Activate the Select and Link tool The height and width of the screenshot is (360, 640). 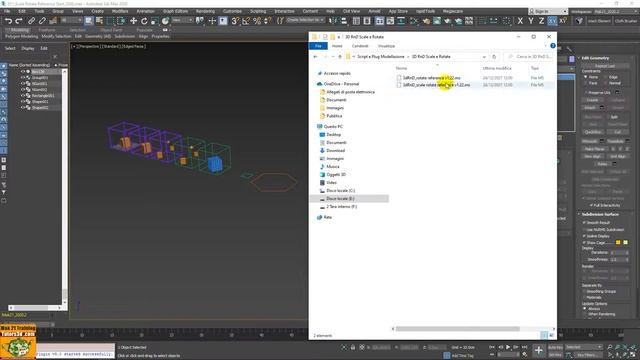coord(31,20)
